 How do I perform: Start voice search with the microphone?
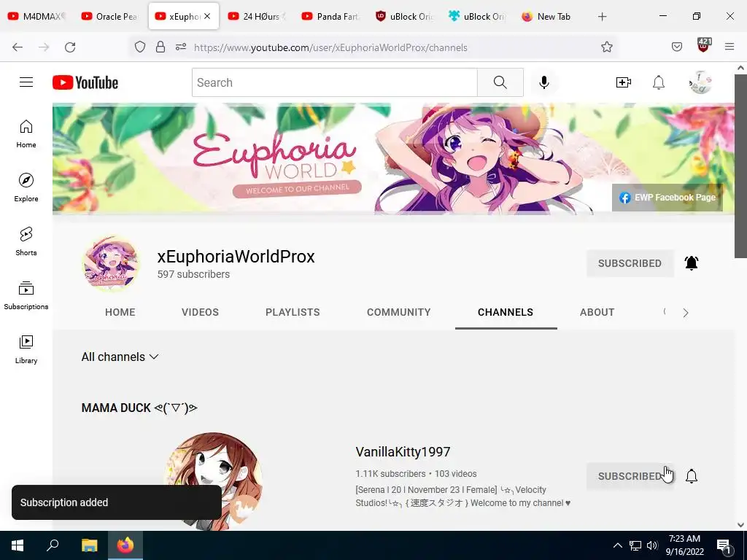point(543,82)
